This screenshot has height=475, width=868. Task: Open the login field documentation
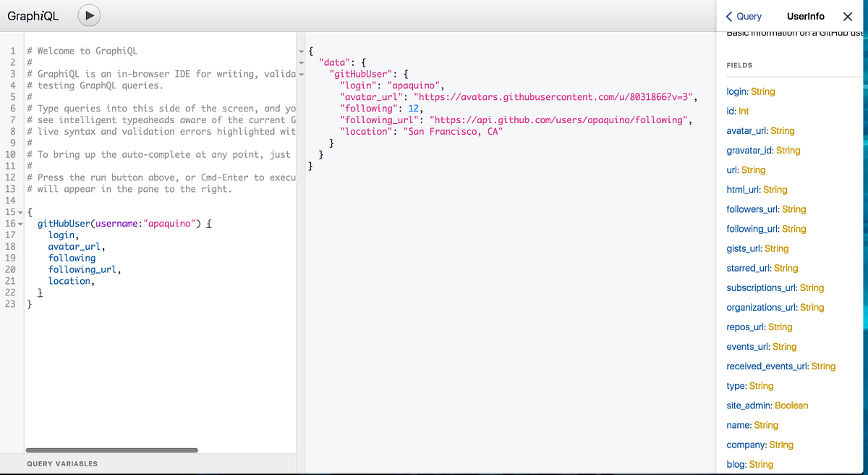[x=736, y=91]
